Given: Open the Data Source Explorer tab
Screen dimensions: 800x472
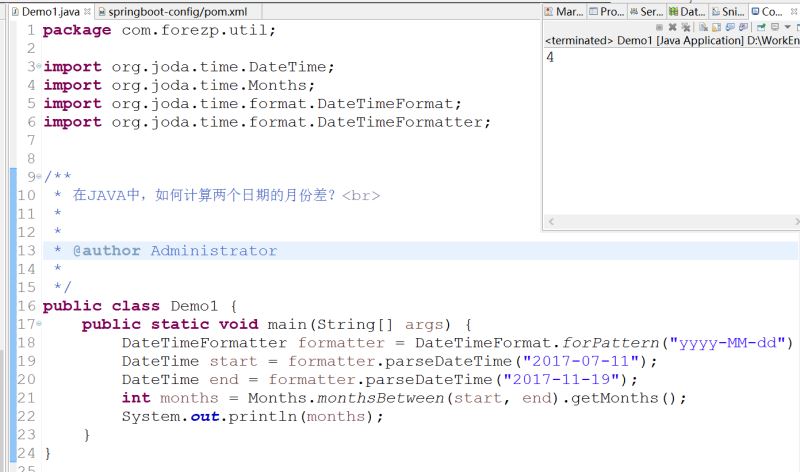Looking at the screenshot, I should pyautogui.click(x=687, y=11).
